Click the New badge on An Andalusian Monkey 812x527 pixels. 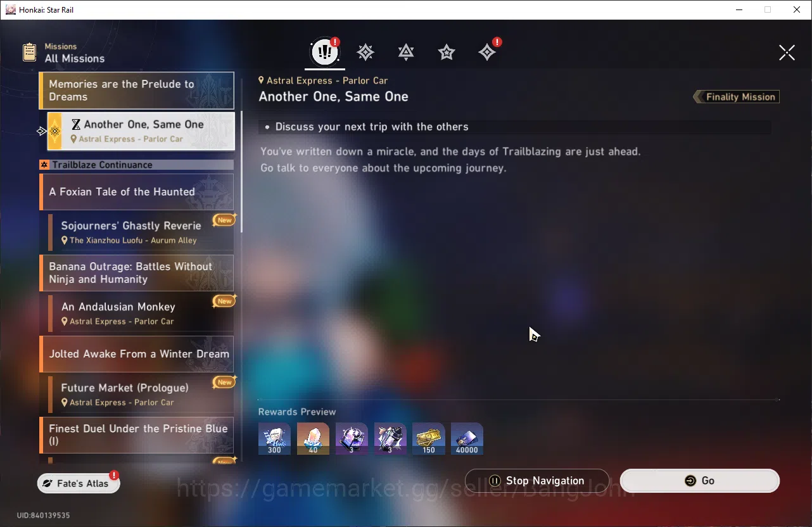point(225,301)
